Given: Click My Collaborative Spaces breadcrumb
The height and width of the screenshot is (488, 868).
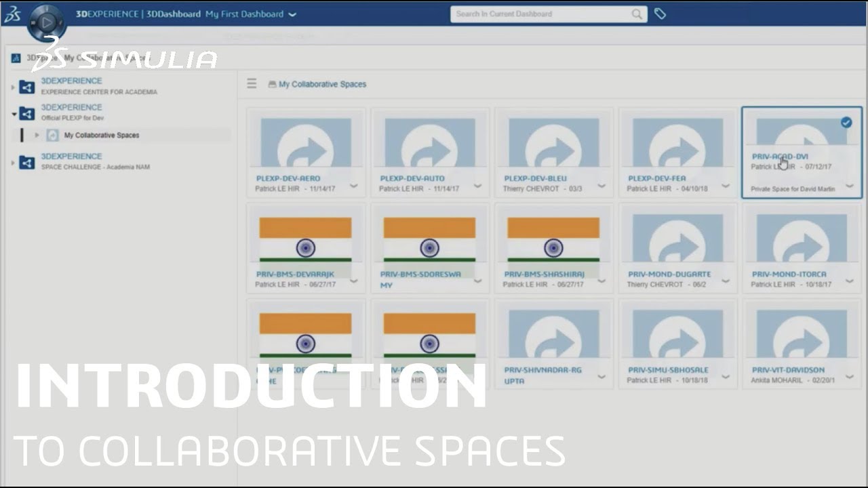Looking at the screenshot, I should point(322,84).
